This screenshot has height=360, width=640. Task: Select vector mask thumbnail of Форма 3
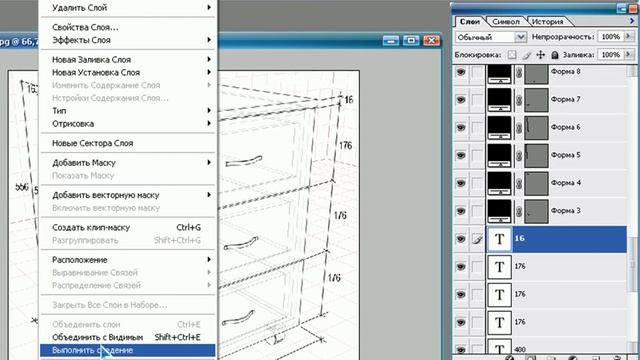click(536, 211)
